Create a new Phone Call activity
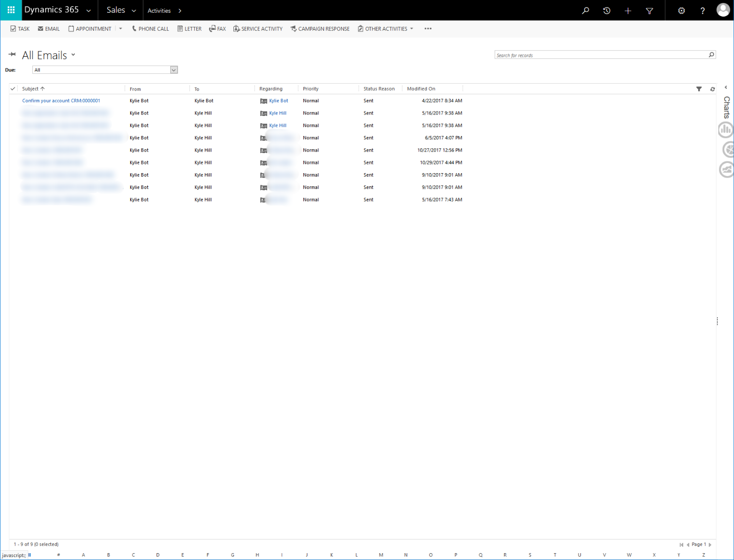734x560 pixels. [150, 29]
